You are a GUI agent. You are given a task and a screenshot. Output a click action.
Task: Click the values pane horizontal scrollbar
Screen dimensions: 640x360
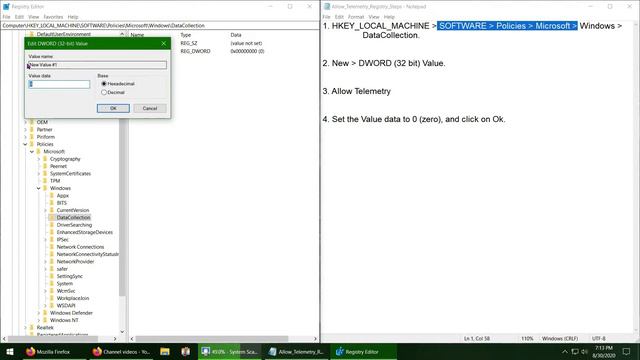(x=212, y=339)
